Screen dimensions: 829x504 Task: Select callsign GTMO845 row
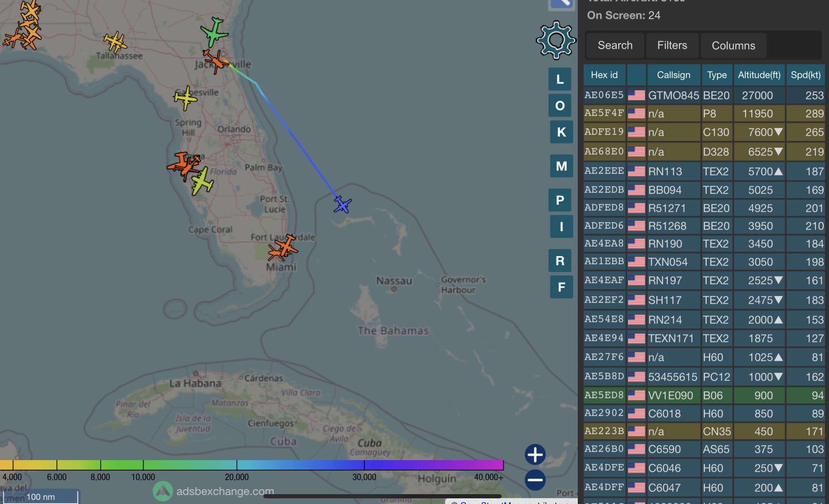pyautogui.click(x=704, y=95)
